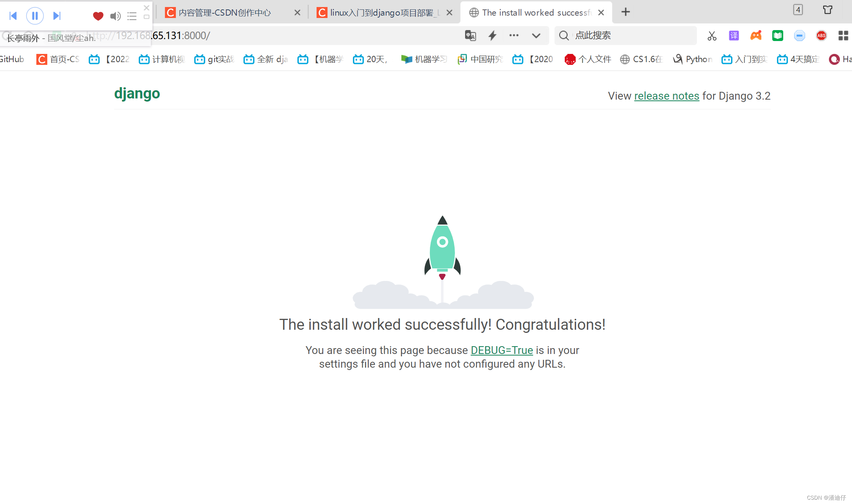Image resolution: width=852 pixels, height=504 pixels.
Task: Open the four-squares extensions grid icon
Action: (x=843, y=36)
